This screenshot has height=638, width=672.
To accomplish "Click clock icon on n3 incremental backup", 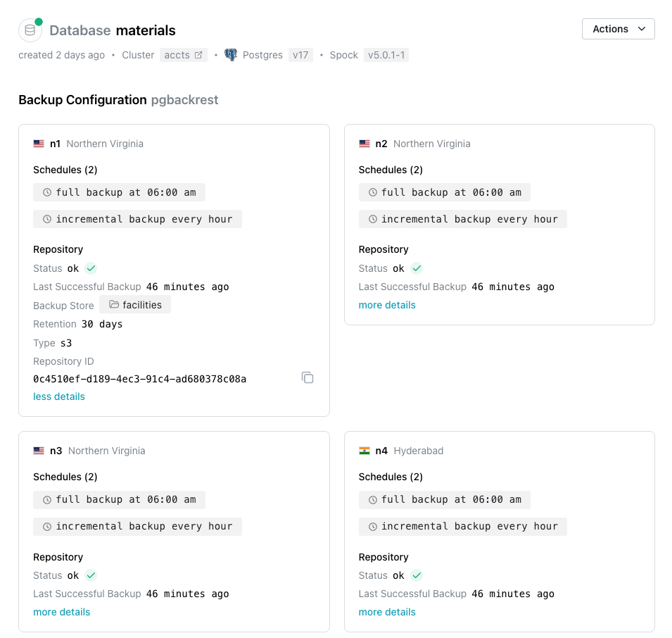I will pos(47,526).
